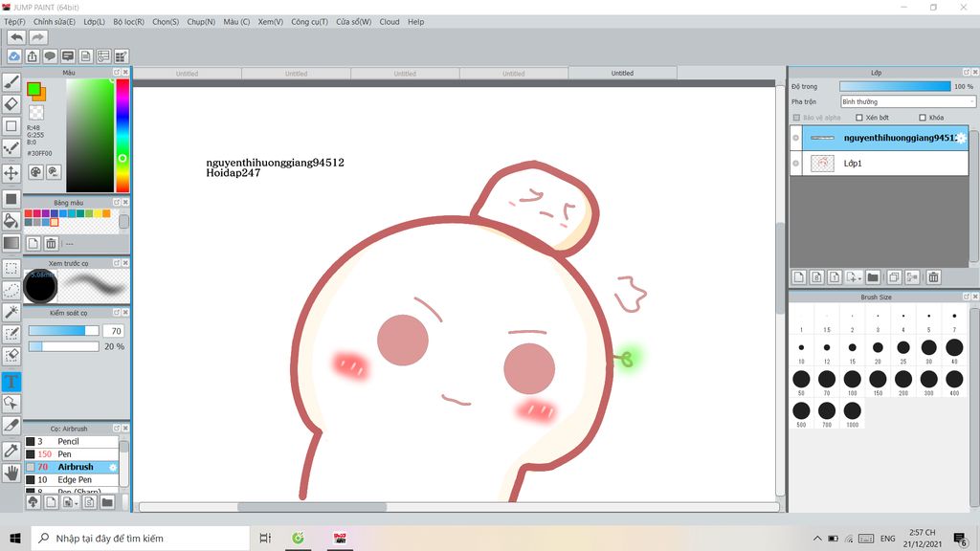This screenshot has width=980, height=551.
Task: Select the Select Eraser tool
Action: click(11, 356)
